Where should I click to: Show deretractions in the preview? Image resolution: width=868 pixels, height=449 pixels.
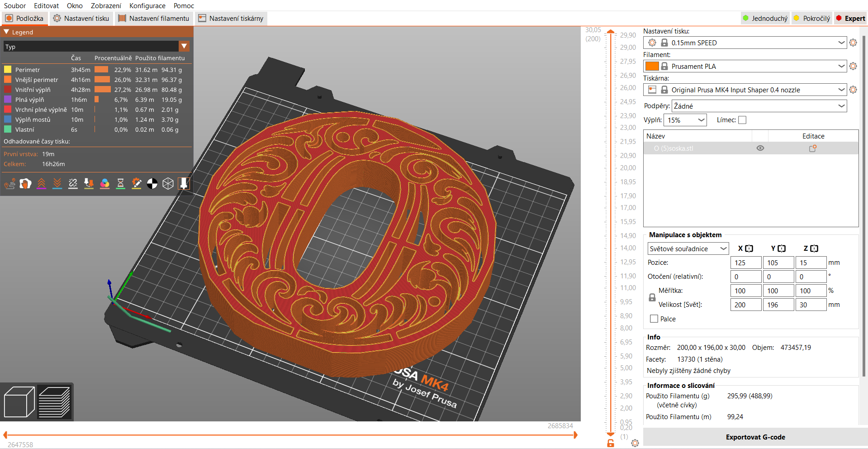[x=57, y=183]
